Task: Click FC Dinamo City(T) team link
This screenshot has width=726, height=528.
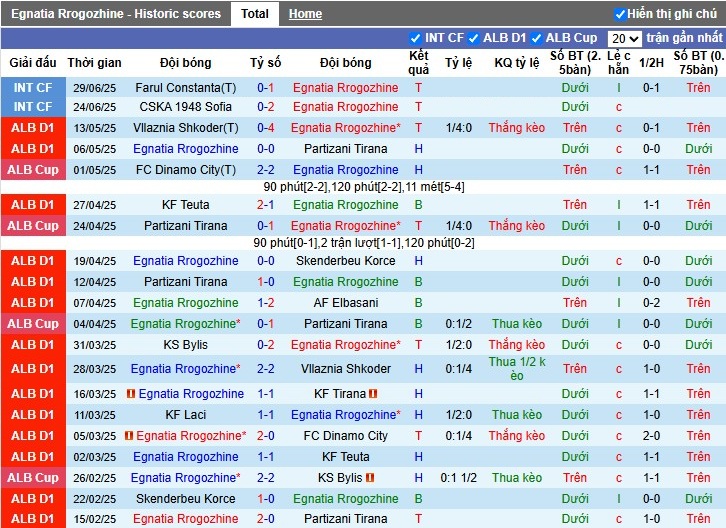Action: [x=186, y=170]
